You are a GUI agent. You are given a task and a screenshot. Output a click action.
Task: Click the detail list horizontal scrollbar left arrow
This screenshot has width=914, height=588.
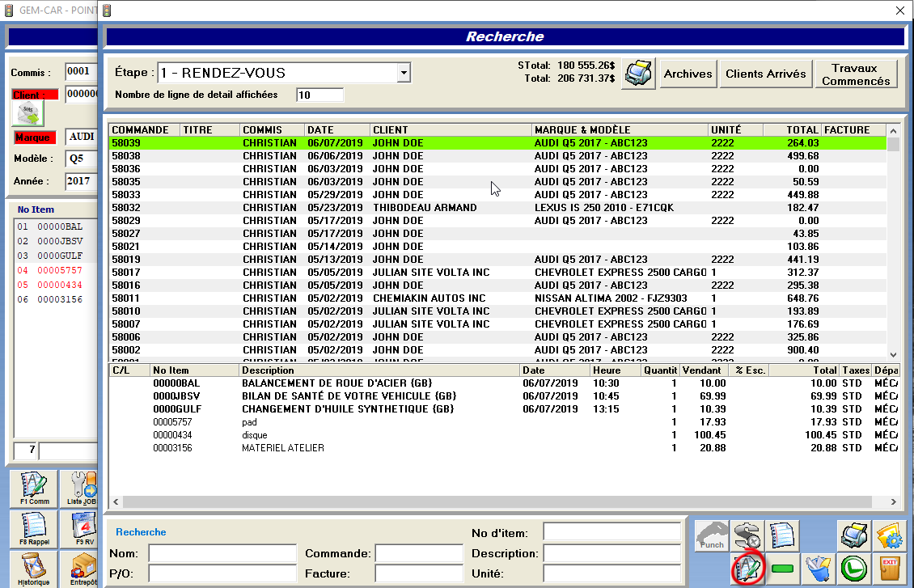pyautogui.click(x=116, y=501)
